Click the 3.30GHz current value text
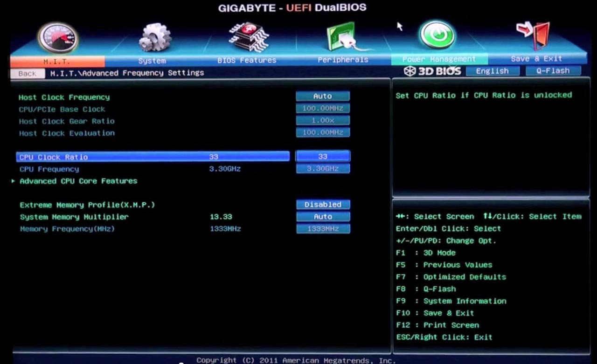This screenshot has width=597, height=364. click(225, 169)
